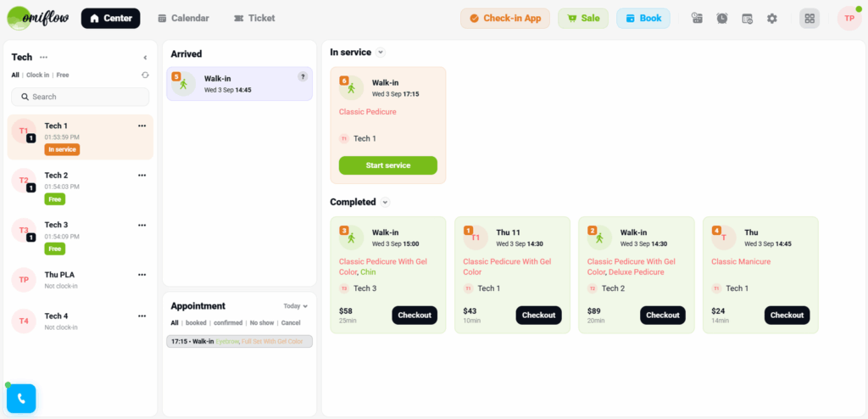This screenshot has height=419, width=868.
Task: Collapse the Completed section chevron
Action: coord(386,202)
